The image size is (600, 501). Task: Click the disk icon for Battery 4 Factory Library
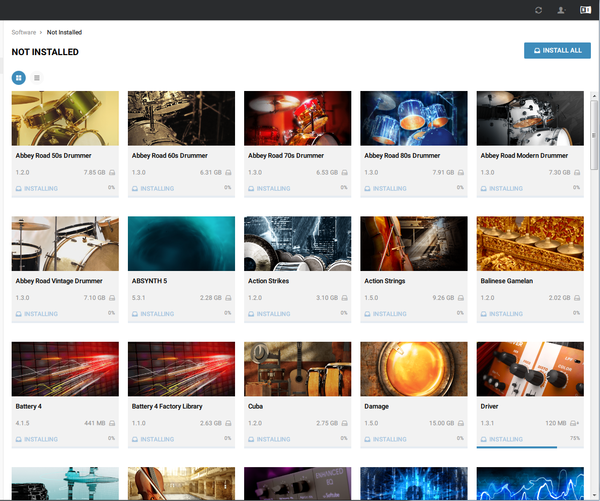[228, 423]
